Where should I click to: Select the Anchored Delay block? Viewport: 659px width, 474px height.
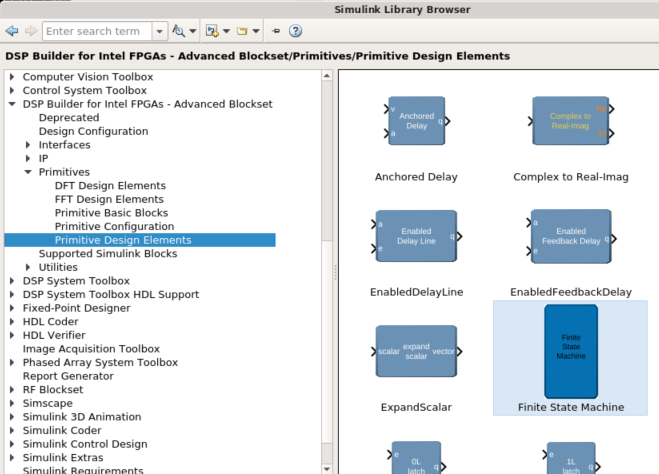416,121
